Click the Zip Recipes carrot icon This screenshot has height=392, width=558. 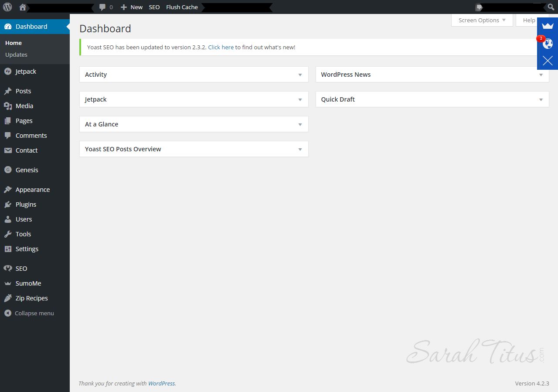pos(8,298)
